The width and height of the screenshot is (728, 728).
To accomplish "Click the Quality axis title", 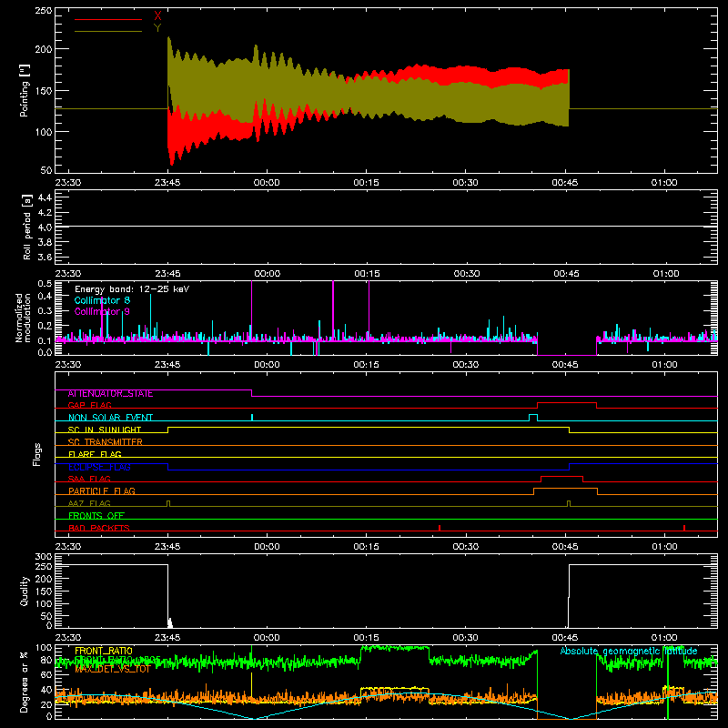I will point(24,591).
